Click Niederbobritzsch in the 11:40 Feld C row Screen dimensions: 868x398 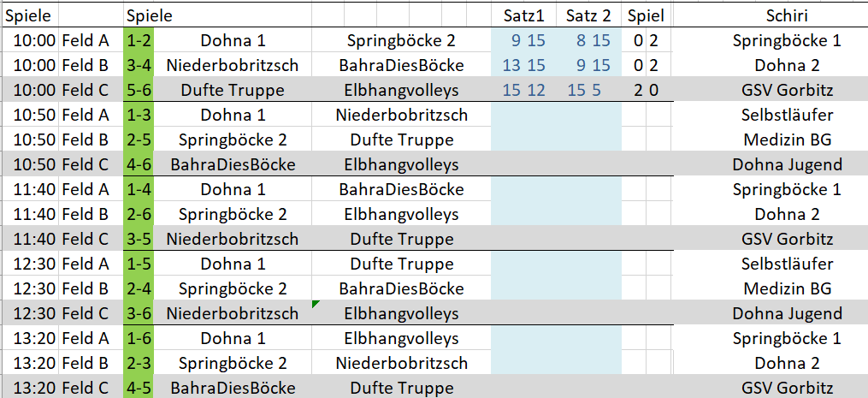[x=233, y=239]
